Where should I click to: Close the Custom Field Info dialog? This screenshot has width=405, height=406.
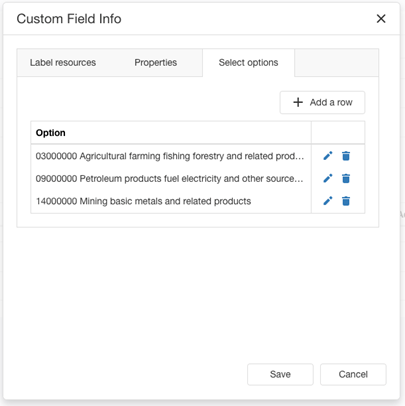click(x=381, y=19)
